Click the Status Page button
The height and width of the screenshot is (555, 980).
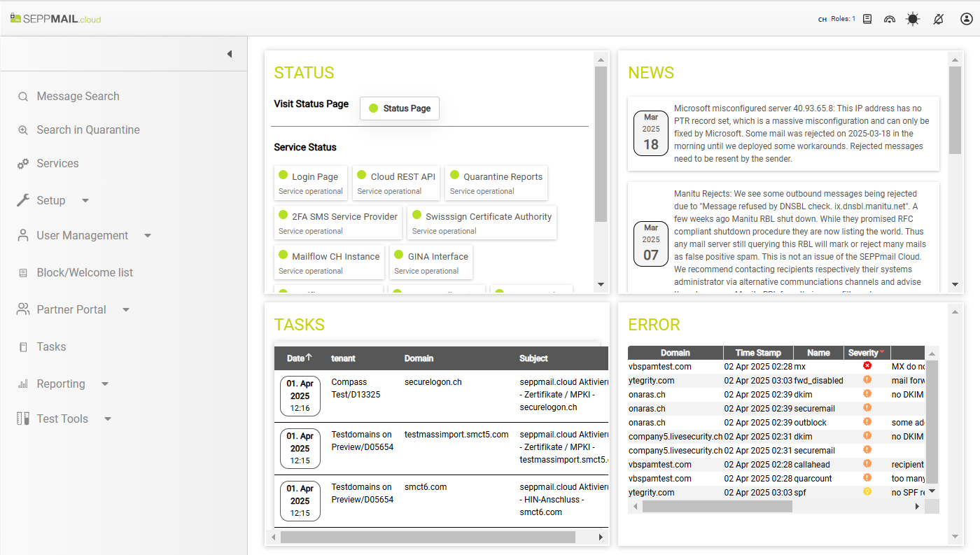(x=400, y=108)
